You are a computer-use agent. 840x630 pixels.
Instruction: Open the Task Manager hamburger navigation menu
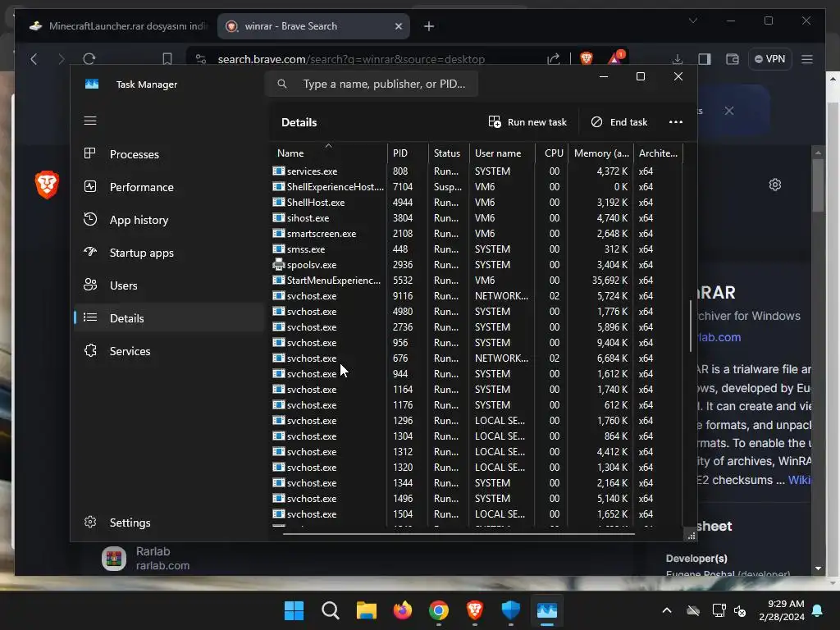click(x=90, y=121)
